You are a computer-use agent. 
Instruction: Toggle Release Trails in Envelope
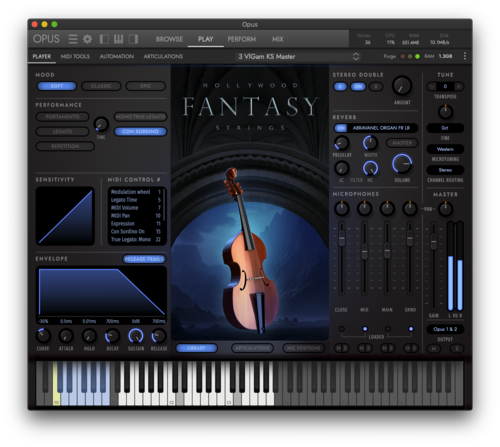pos(144,259)
